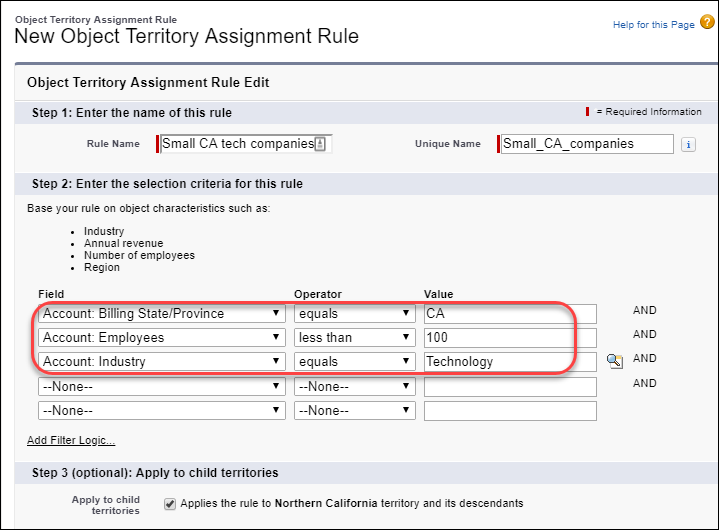Open equals operator dropdown for Industry

click(x=354, y=361)
